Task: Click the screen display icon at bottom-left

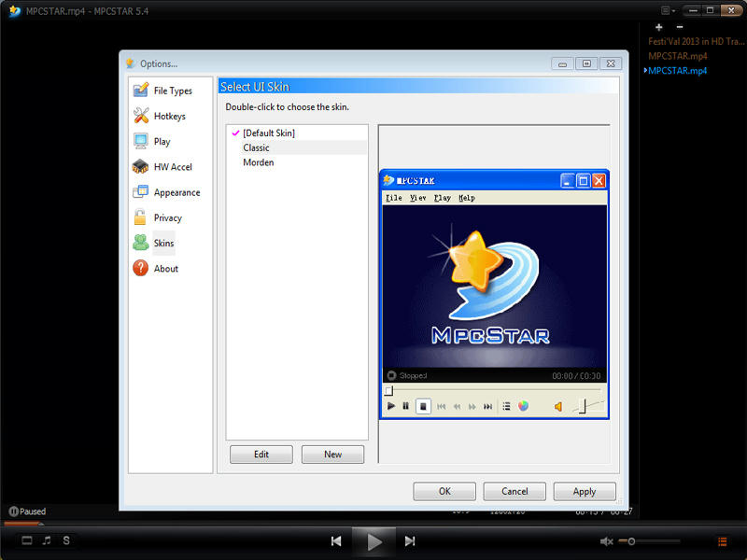Action: (27, 540)
